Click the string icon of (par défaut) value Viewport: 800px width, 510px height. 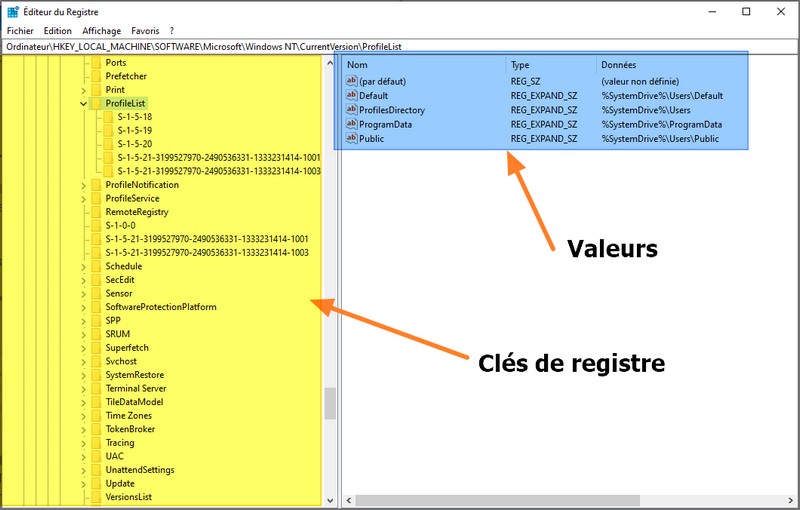(x=352, y=81)
